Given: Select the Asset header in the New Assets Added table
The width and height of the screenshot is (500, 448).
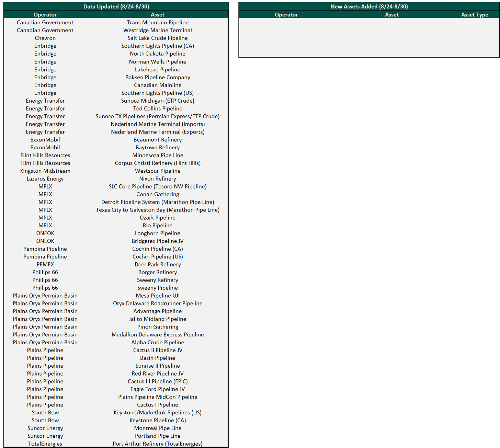Looking at the screenshot, I should coord(392,15).
